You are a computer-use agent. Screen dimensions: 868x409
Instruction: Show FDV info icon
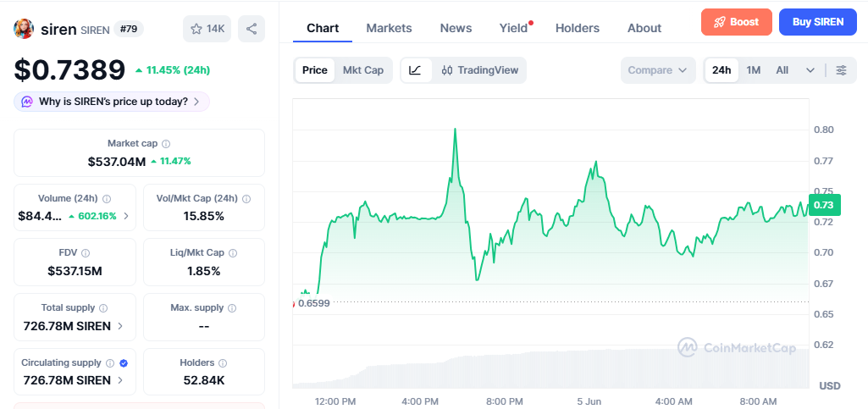(x=86, y=253)
